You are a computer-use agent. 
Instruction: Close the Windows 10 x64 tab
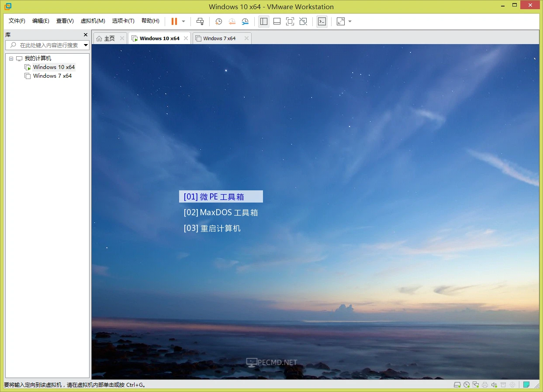point(186,38)
